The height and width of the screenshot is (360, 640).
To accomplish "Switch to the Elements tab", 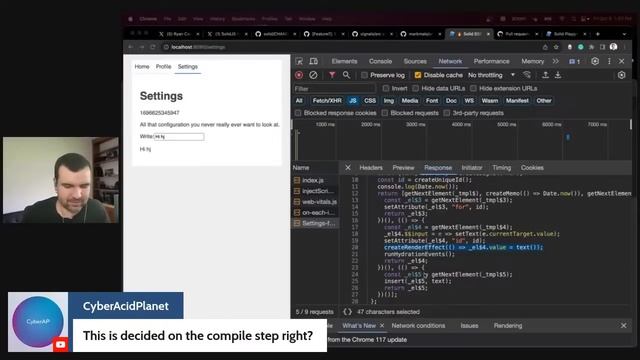I will [x=344, y=61].
